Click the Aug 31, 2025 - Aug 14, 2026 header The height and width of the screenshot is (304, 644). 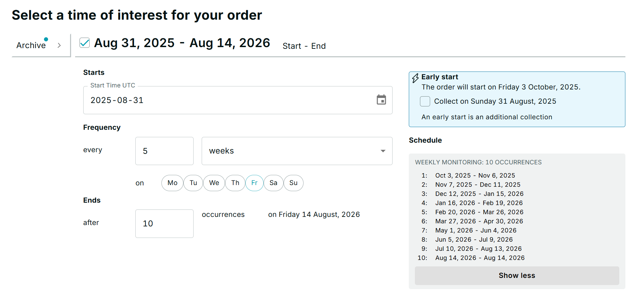(182, 43)
